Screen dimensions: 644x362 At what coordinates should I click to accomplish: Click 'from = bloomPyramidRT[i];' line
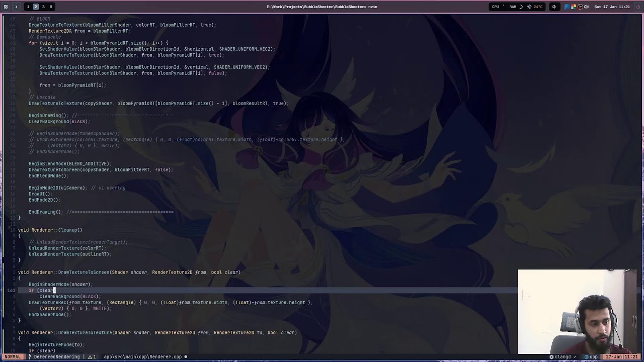click(x=73, y=85)
